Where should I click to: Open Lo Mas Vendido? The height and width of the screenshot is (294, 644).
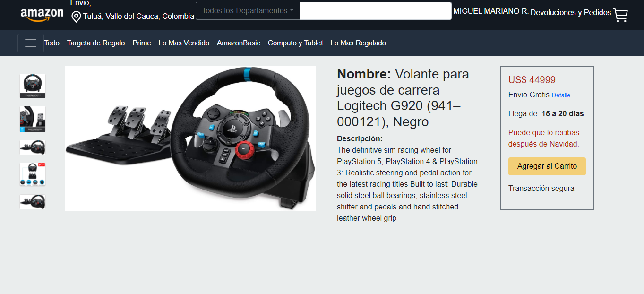coord(184,43)
